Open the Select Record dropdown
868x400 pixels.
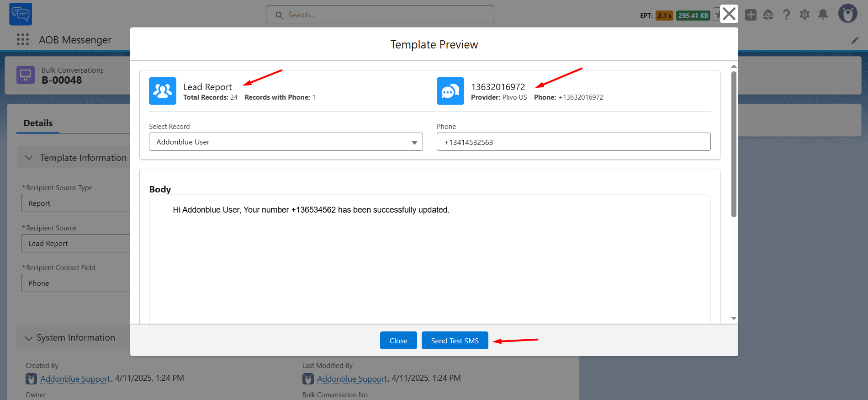click(x=286, y=142)
